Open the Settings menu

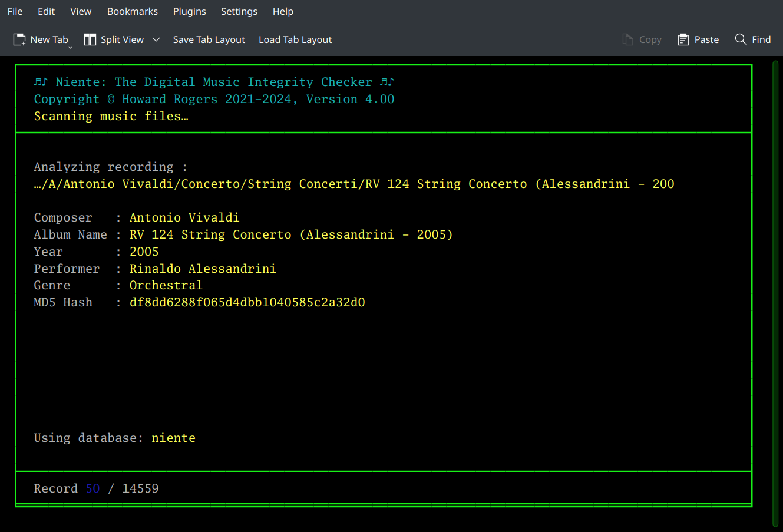tap(239, 11)
